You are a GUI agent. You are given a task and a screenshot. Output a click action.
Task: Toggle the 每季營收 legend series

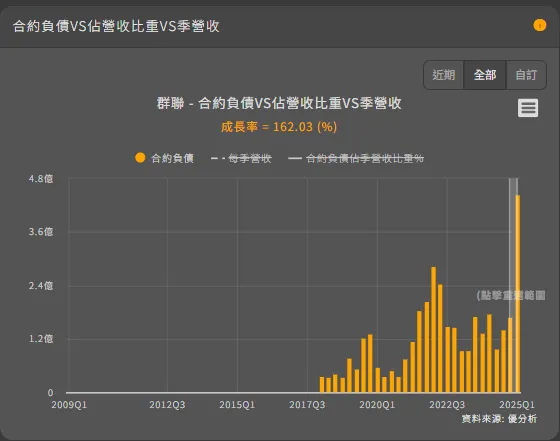click(x=241, y=158)
